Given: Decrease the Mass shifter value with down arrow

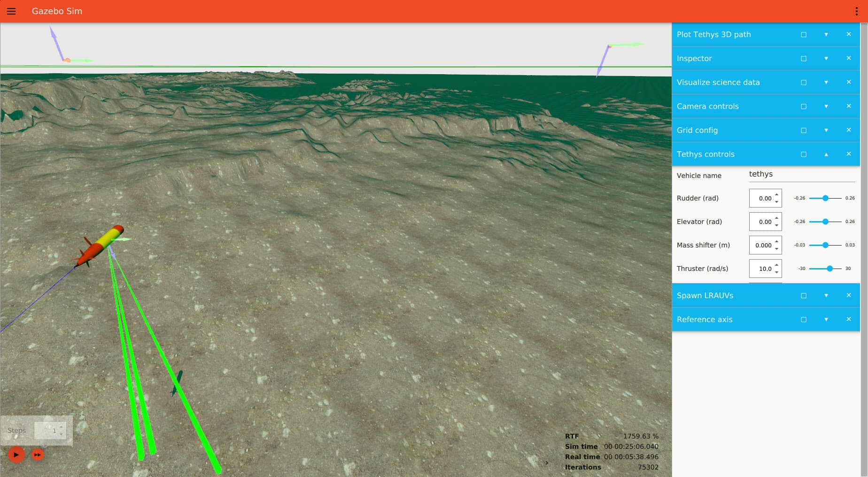Looking at the screenshot, I should [777, 249].
